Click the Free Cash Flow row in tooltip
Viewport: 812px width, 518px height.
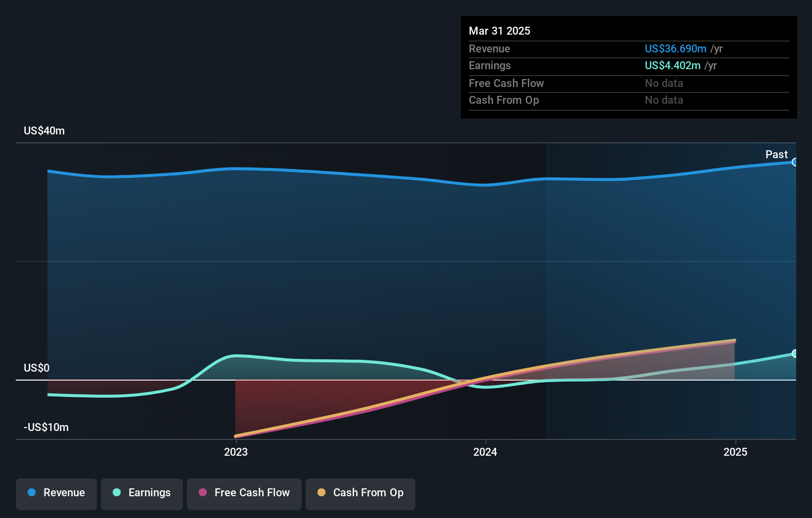click(x=629, y=83)
